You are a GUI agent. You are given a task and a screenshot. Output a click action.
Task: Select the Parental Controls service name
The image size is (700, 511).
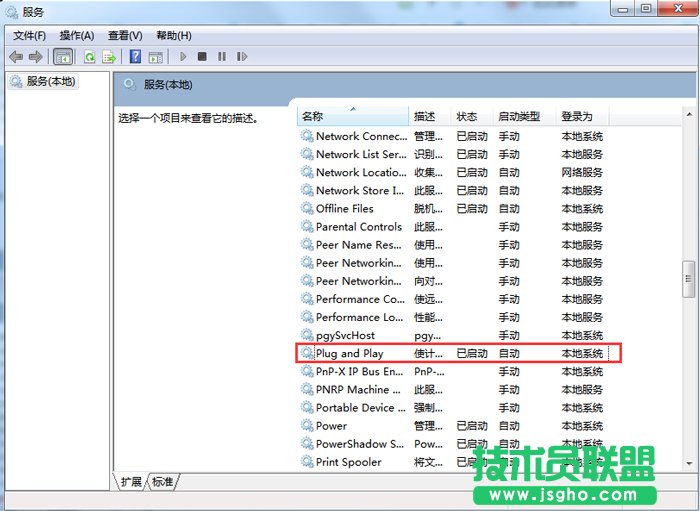click(359, 227)
